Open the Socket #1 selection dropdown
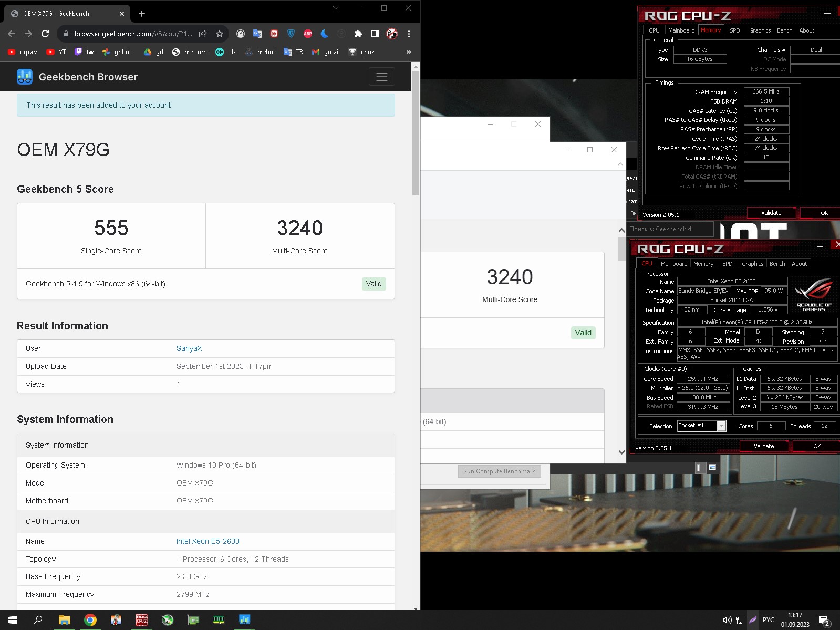The image size is (840, 630). tap(702, 426)
